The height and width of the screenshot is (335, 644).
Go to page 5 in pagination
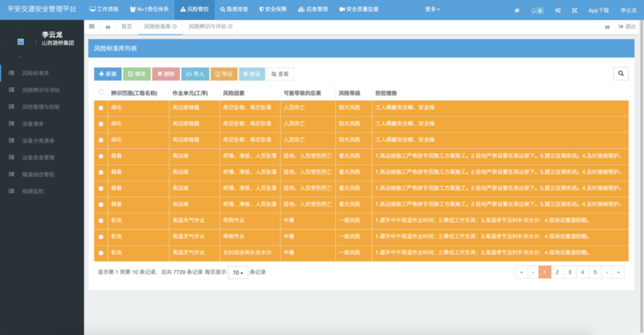pos(595,272)
